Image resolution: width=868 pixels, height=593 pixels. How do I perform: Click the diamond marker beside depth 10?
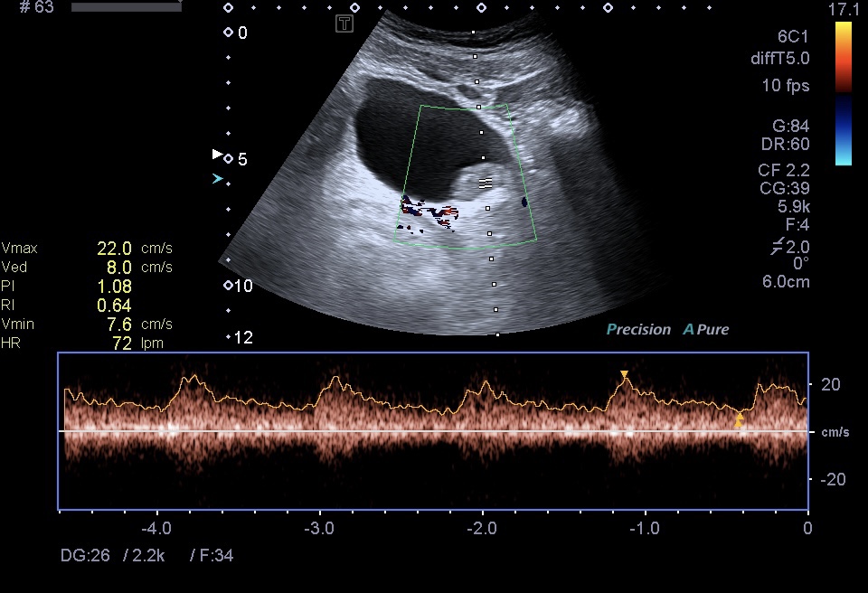[228, 286]
